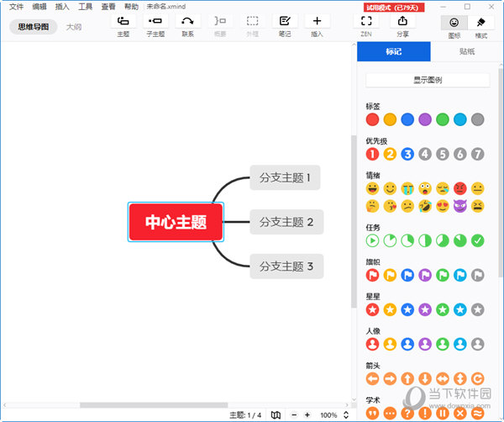
Task: Pick the gray label marker
Action: point(478,119)
